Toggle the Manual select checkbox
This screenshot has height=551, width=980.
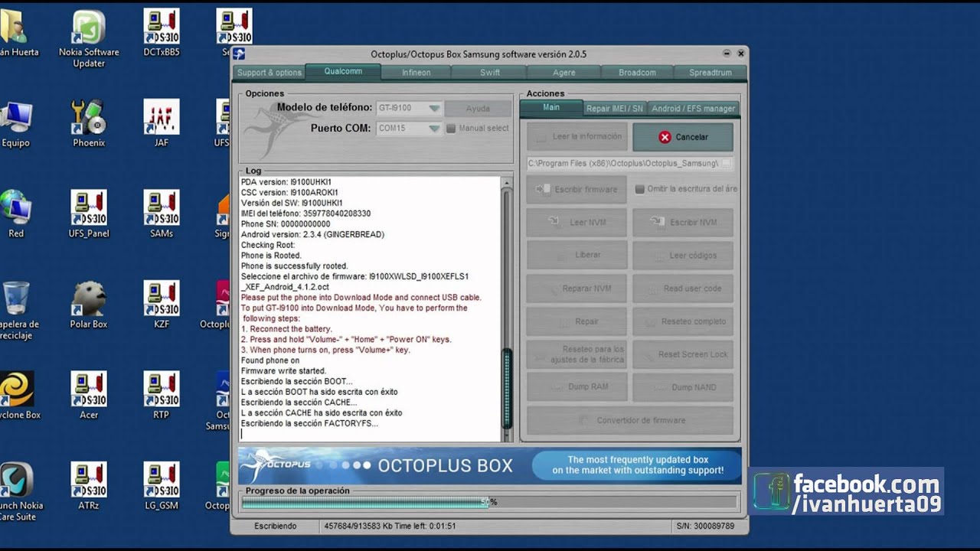(x=451, y=129)
